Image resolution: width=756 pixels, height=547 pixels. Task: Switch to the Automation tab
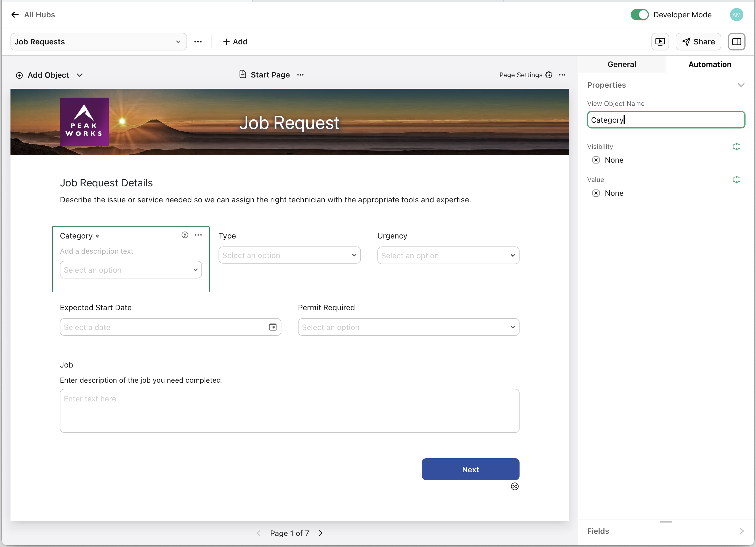point(710,64)
